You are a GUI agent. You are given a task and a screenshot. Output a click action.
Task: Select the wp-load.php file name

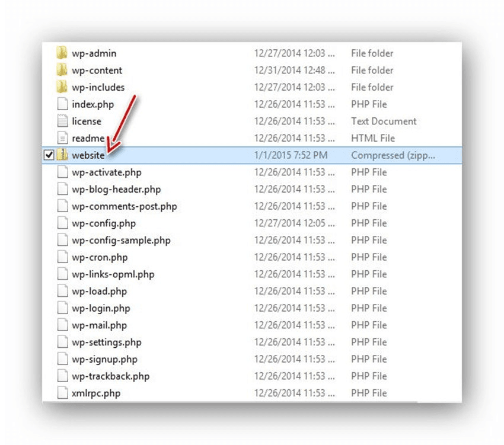click(x=99, y=292)
